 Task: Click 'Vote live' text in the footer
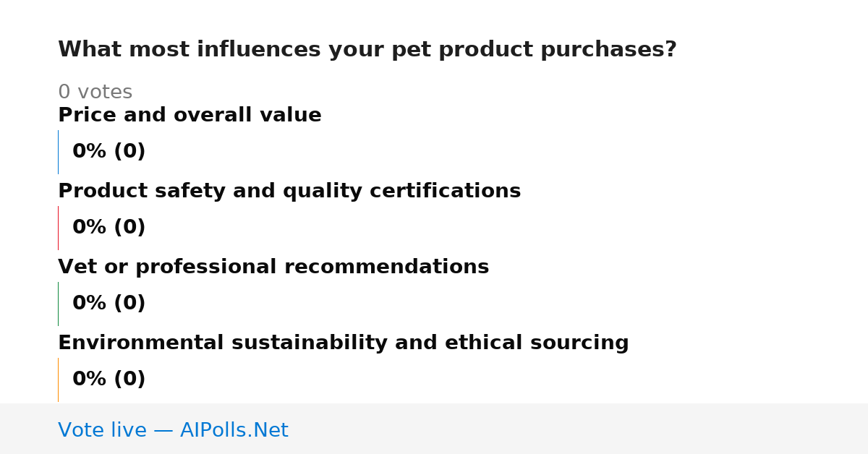tap(102, 431)
